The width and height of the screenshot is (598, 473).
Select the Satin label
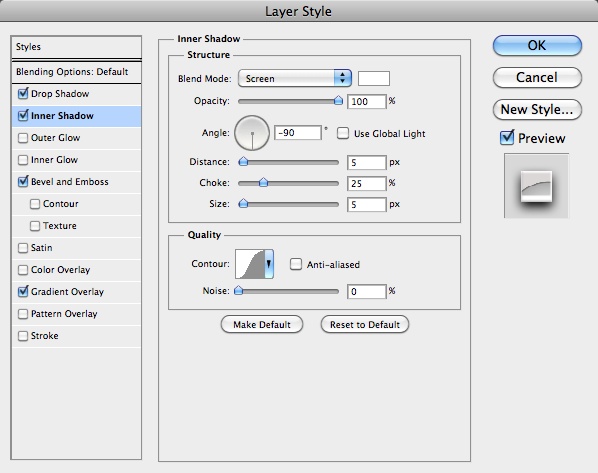click(42, 248)
